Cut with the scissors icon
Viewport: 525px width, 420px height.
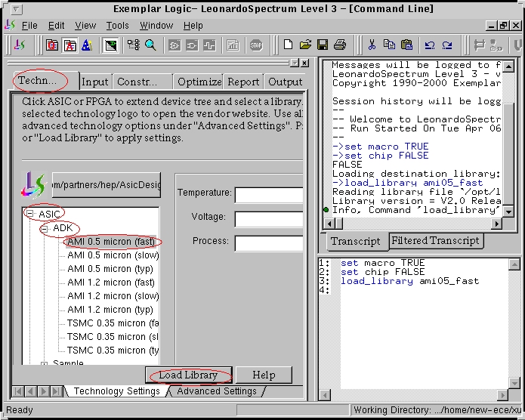372,45
